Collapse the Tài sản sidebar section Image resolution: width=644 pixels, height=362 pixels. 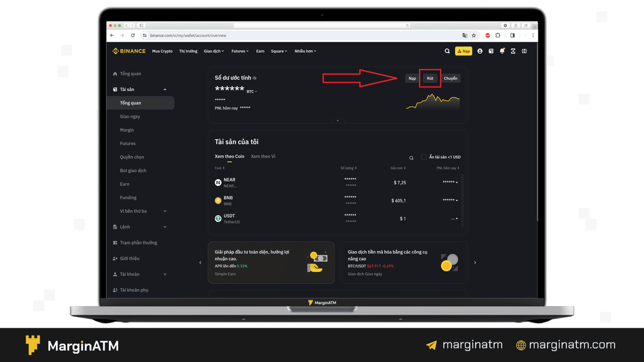tap(165, 89)
